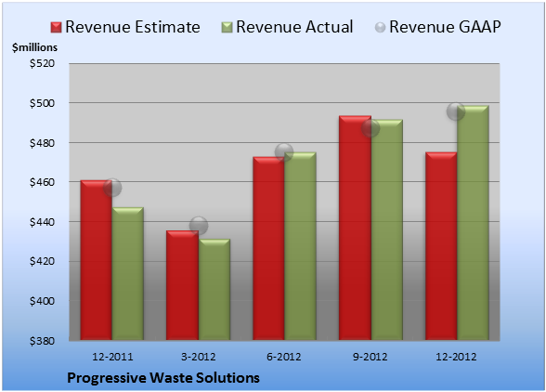Click the '12-2011' quarter label
Image resolution: width=546 pixels, height=392 pixels.
coord(112,357)
